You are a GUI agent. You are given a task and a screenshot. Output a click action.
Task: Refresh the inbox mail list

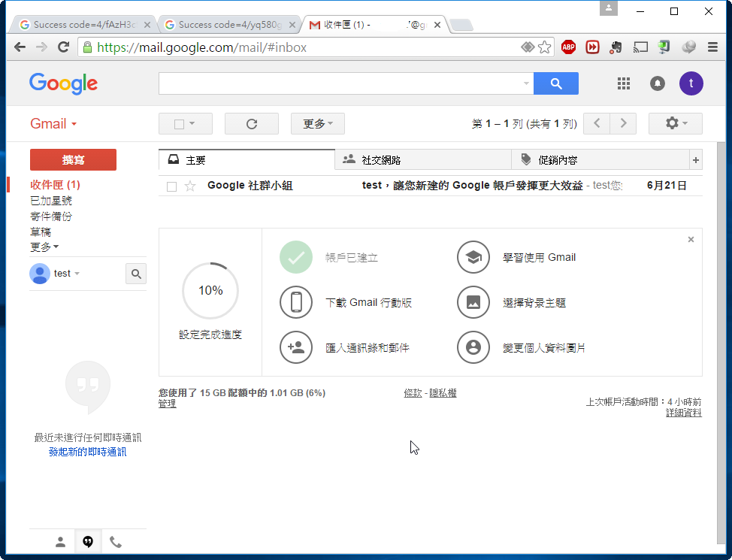252,124
